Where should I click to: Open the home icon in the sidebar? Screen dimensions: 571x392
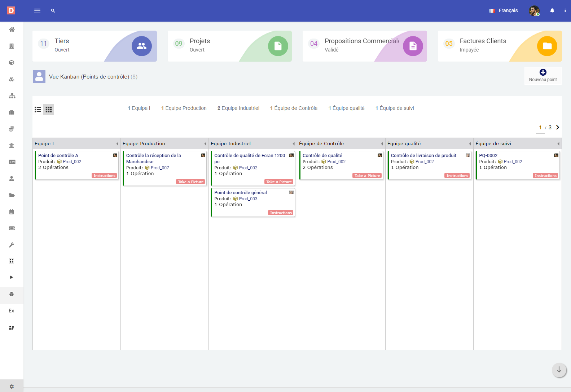click(x=12, y=30)
